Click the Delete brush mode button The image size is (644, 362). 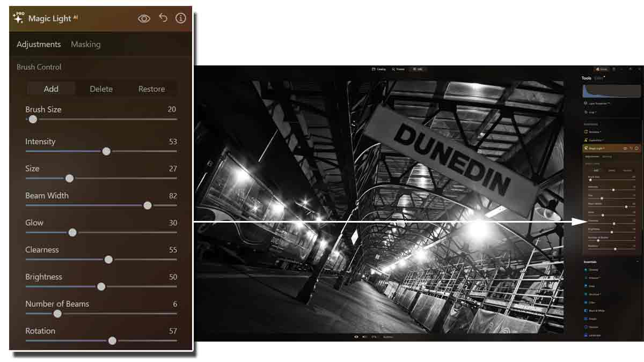pos(101,89)
